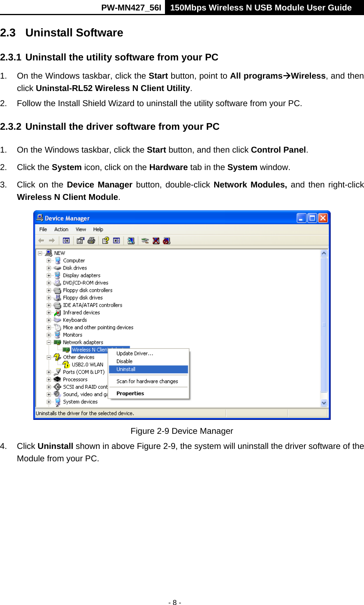The image size is (364, 605).
Task: Select the Ports (COM & LPT) label
Action: (x=84, y=372)
